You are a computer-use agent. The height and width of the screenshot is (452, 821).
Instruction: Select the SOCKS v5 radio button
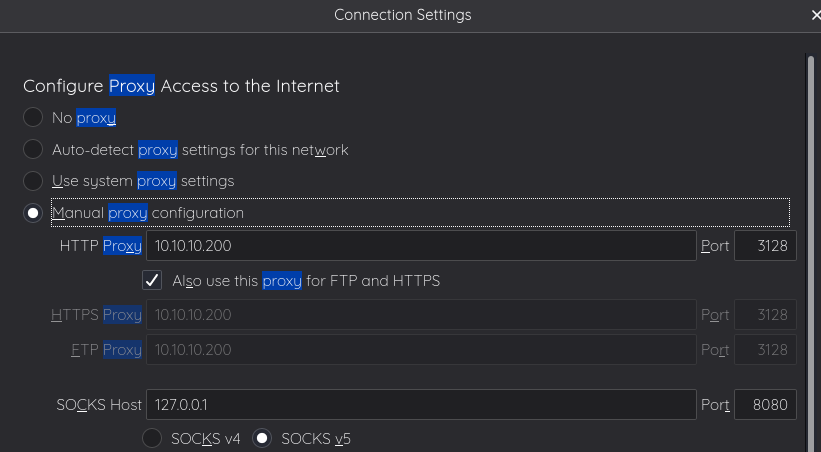[262, 438]
